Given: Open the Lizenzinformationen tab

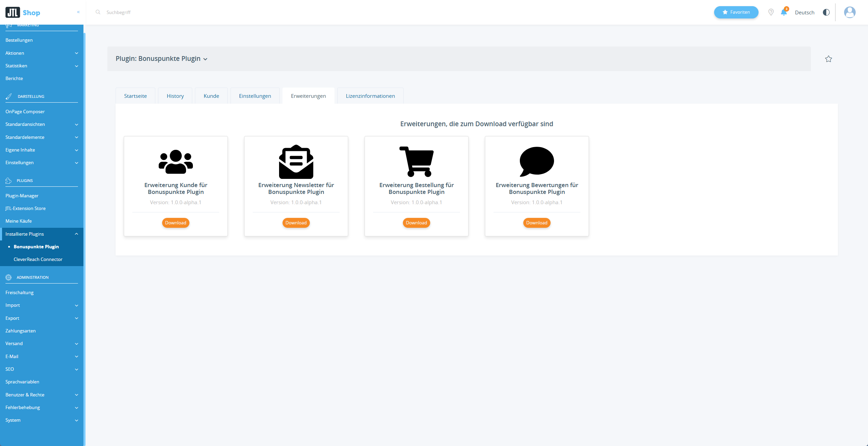Looking at the screenshot, I should click(x=370, y=96).
